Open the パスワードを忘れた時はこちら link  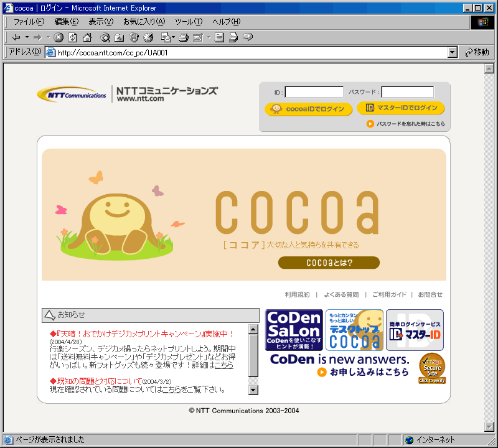pos(406,124)
